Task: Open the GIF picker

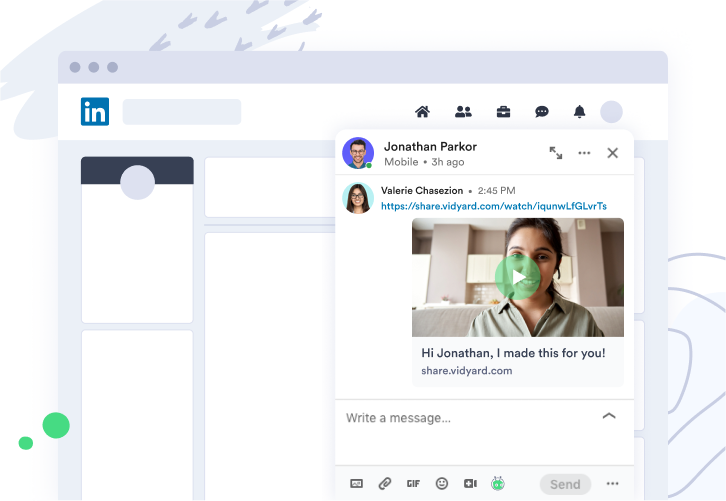Action: click(413, 484)
